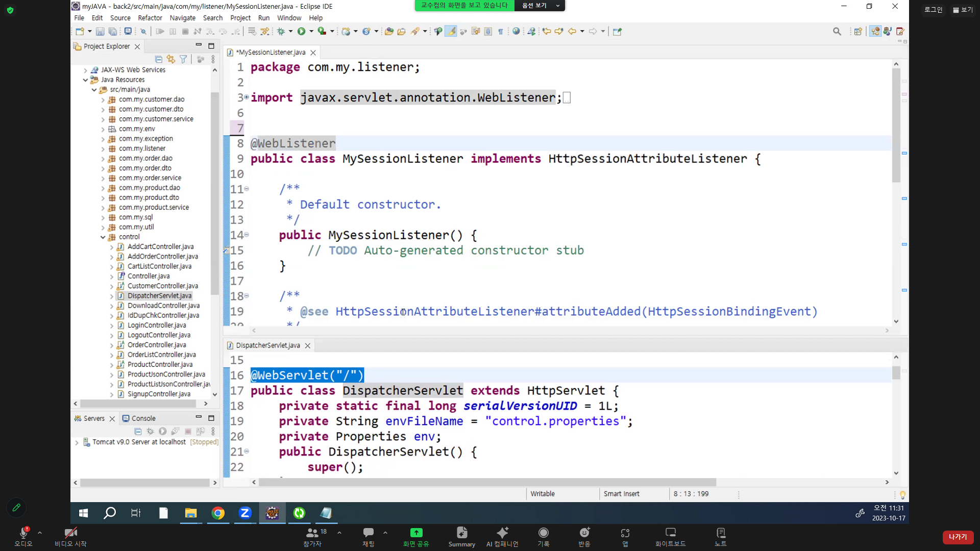Collapse the control package folder
Viewport: 980px width, 551px height.
pos(103,237)
